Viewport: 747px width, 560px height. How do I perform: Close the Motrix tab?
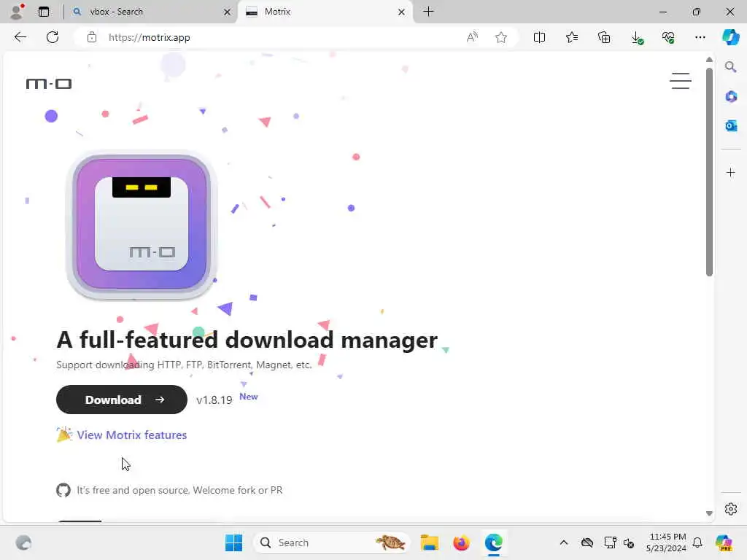pyautogui.click(x=402, y=12)
